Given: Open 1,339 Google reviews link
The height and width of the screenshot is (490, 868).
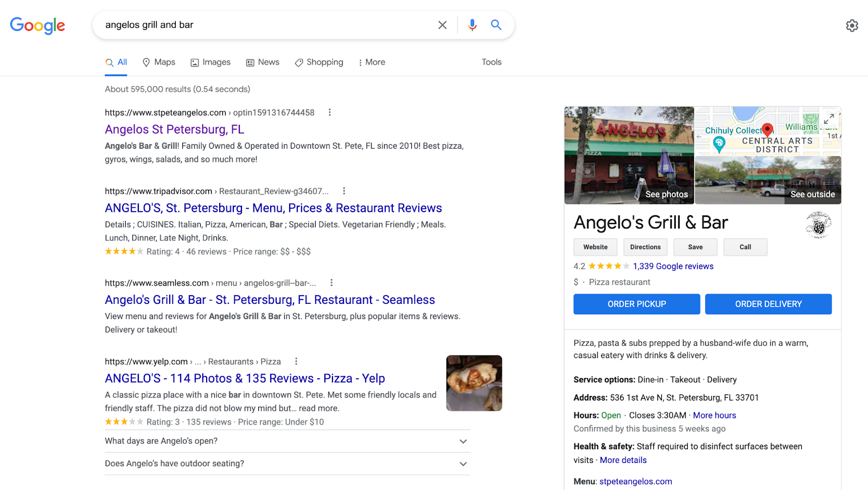Looking at the screenshot, I should (x=673, y=266).
